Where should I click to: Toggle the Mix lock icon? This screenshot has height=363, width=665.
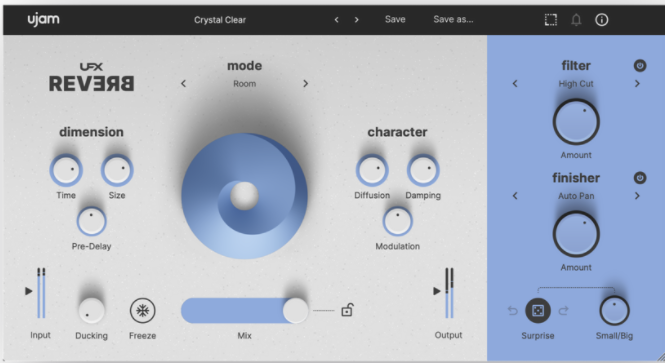point(347,310)
